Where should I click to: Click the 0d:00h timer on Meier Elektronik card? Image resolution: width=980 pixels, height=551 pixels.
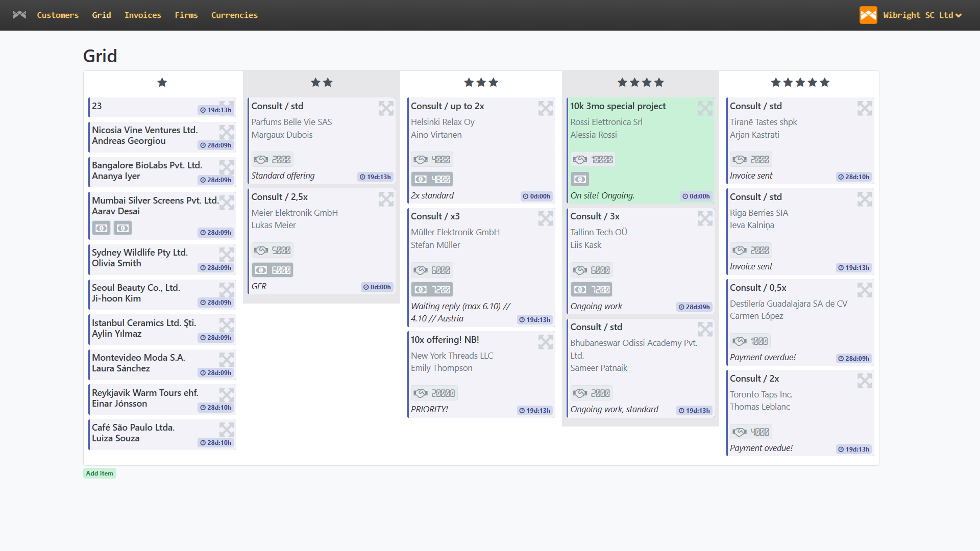[377, 287]
